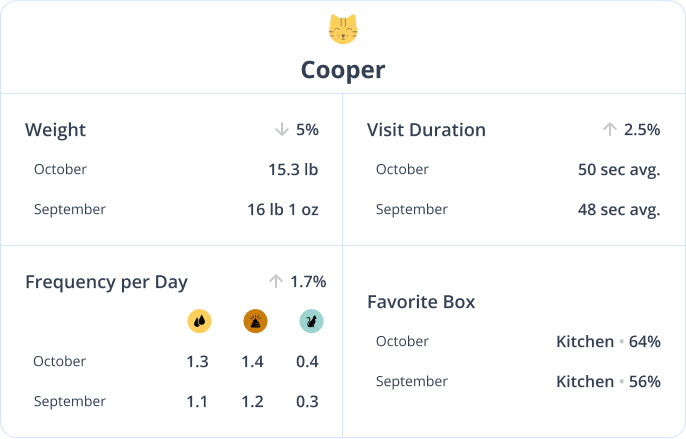The height and width of the screenshot is (439, 686).
Task: Click the urine droplets frequency icon
Action: 200,321
